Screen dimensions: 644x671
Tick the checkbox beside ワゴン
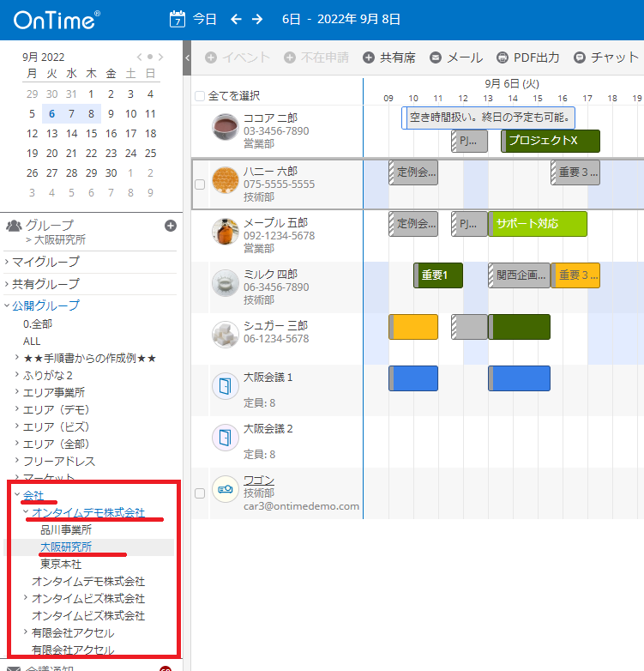tap(200, 493)
